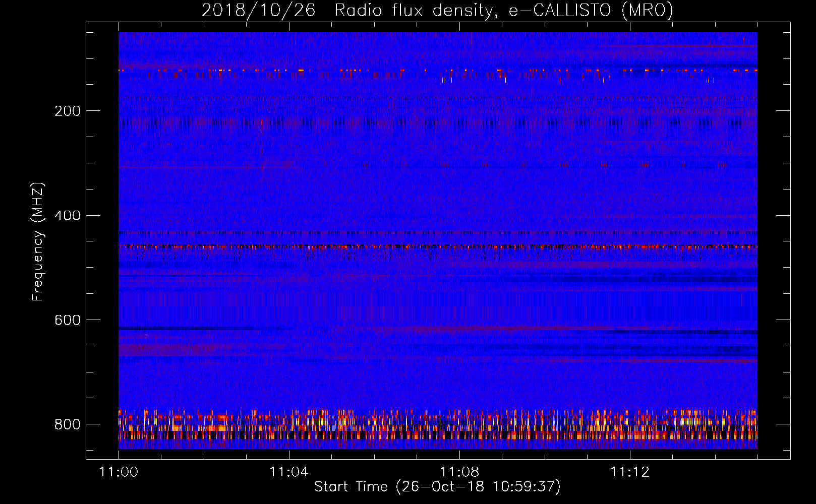
Task: Click the "Start Time (26-Oct-18 10:59:37)" label
Action: tap(437, 486)
